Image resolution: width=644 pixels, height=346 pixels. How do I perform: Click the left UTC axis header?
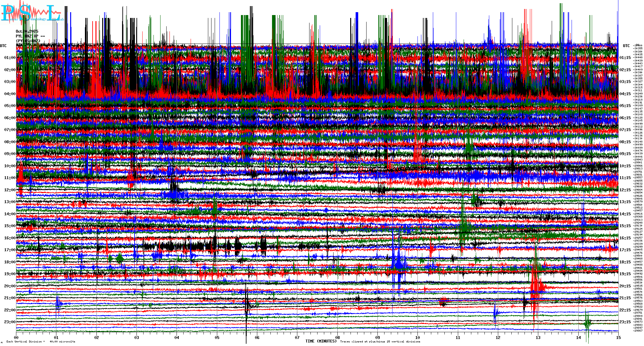(3, 46)
